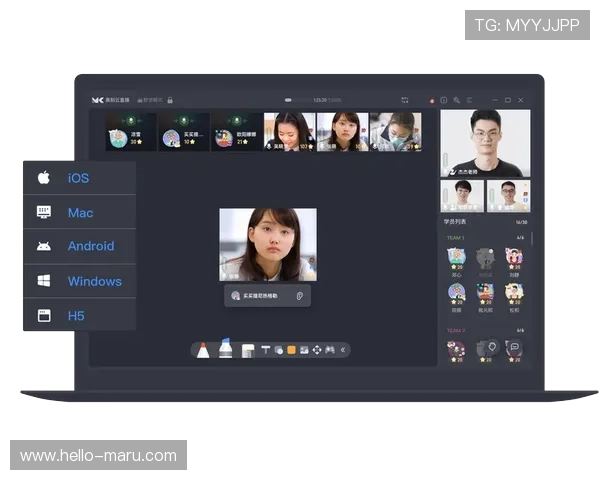Collapse the whiteboard toolbar with double chevron

[343, 350]
